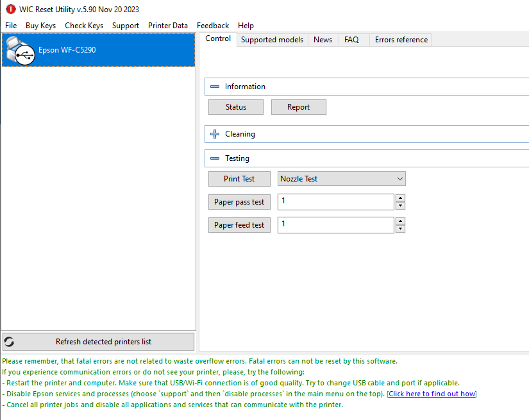Image resolution: width=529 pixels, height=420 pixels.
Task: Switch to the Control tab
Action: point(218,39)
